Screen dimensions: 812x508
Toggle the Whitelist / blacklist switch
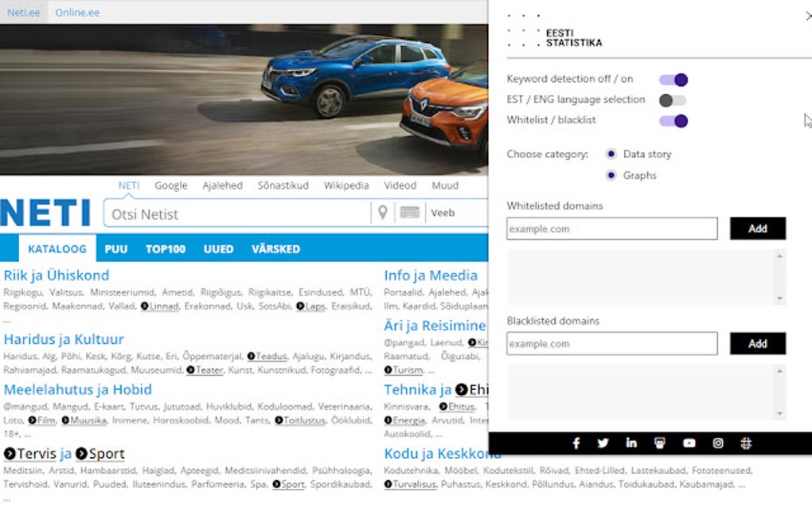[673, 121]
